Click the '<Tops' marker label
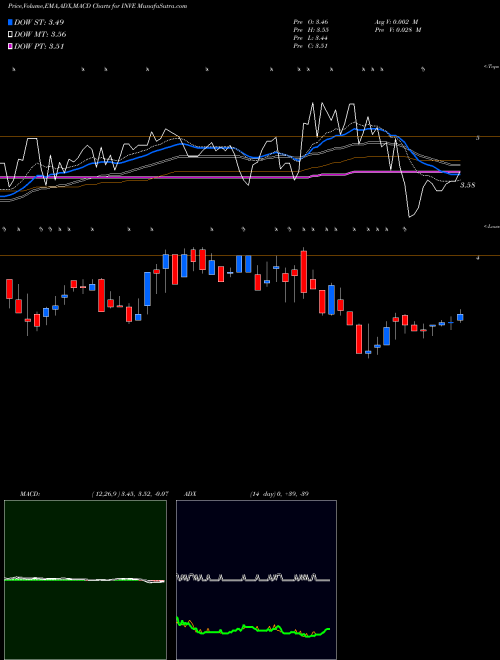Image resolution: width=500 pixels, height=660 pixels. [491, 67]
